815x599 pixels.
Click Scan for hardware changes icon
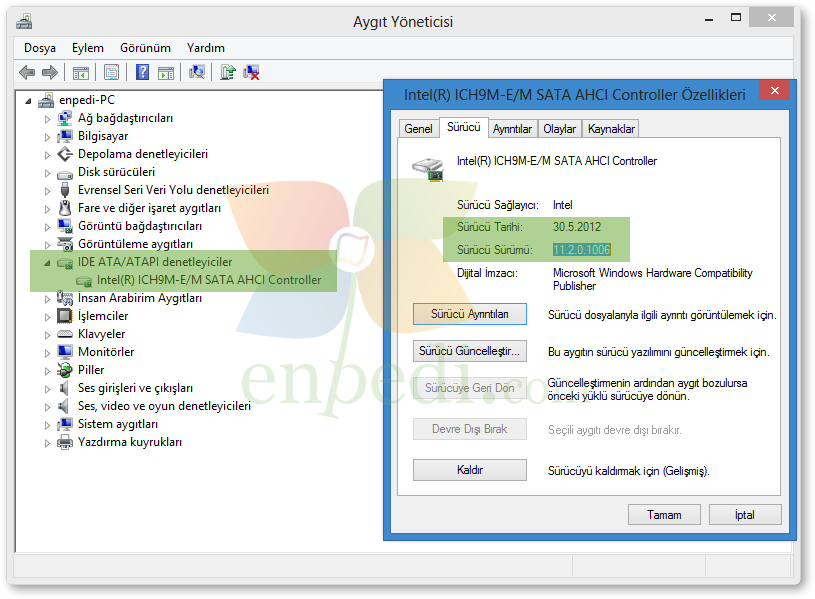[x=196, y=72]
